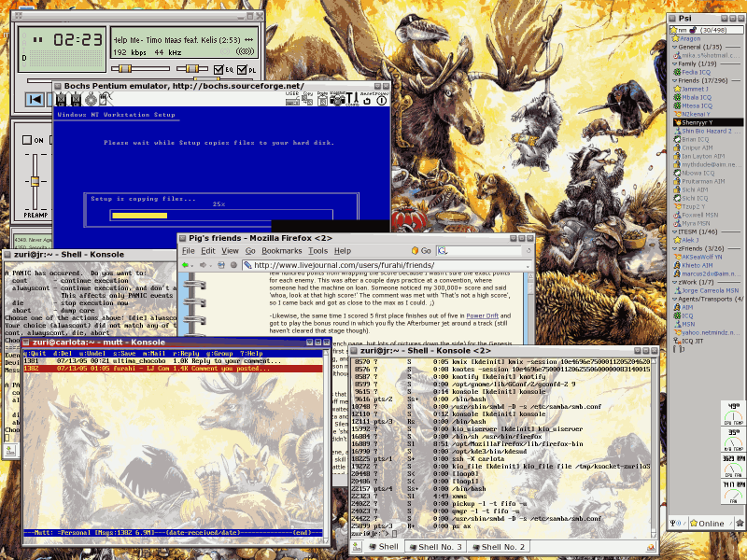Click the Copy icon in the Bochs emulator toolbar
This screenshot has width=747, height=560.
tap(307, 100)
